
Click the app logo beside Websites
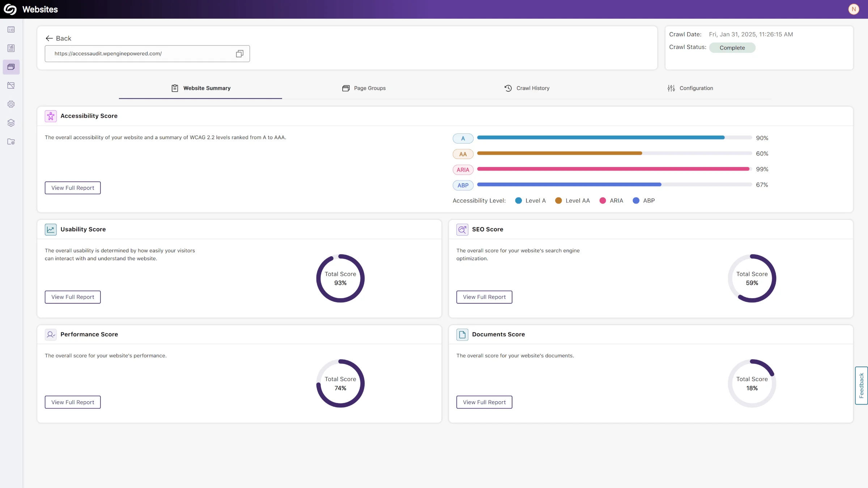coord(10,9)
